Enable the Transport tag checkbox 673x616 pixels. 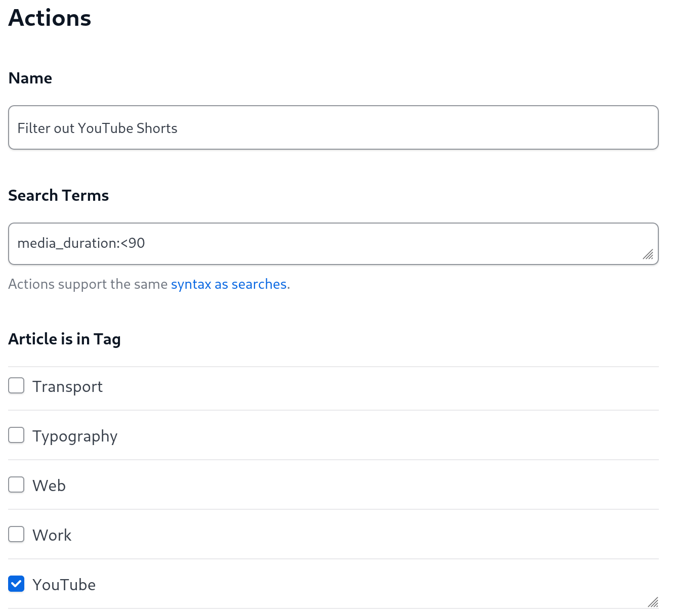16,385
